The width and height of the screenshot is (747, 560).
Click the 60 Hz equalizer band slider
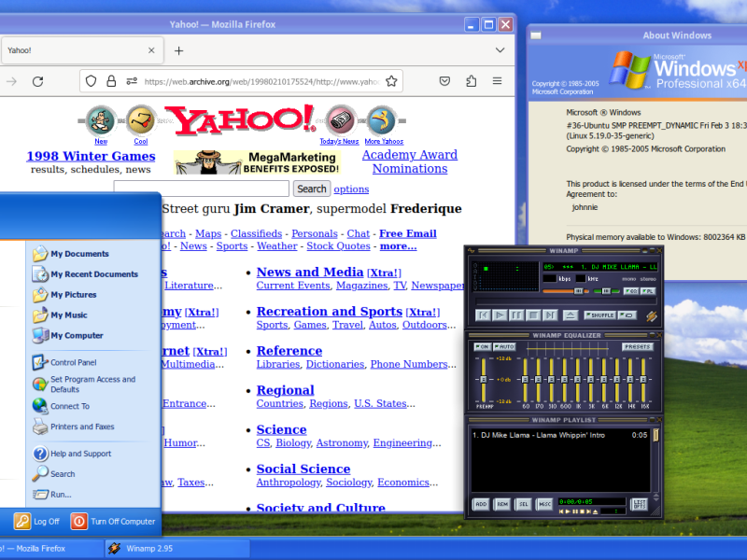tap(526, 380)
